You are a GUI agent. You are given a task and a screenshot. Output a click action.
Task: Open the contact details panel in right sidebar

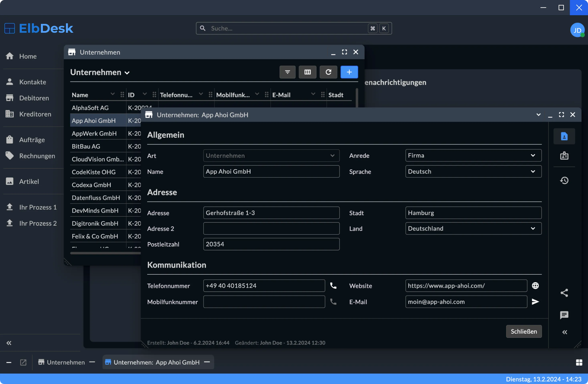click(564, 136)
